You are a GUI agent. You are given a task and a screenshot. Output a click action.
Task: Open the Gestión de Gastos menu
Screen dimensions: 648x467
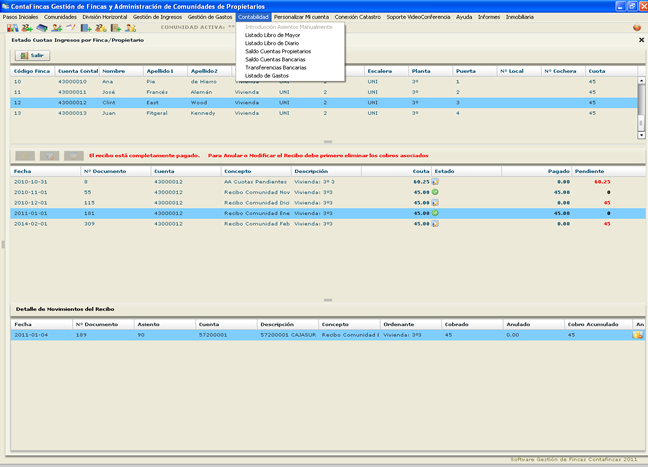tap(210, 17)
